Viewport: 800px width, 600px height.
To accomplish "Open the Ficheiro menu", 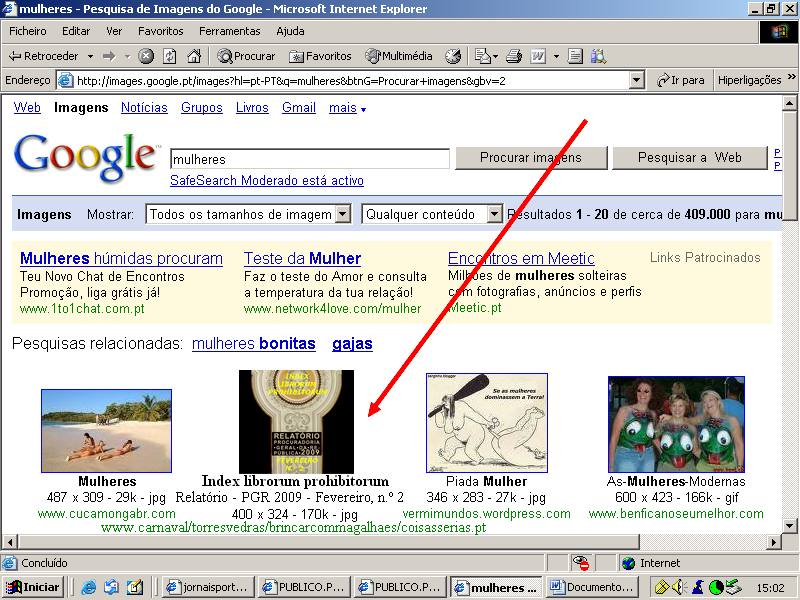I will [x=28, y=31].
